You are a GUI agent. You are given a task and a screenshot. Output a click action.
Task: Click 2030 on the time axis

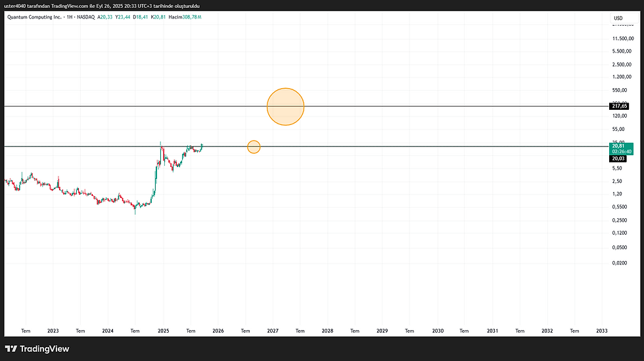[438, 331]
